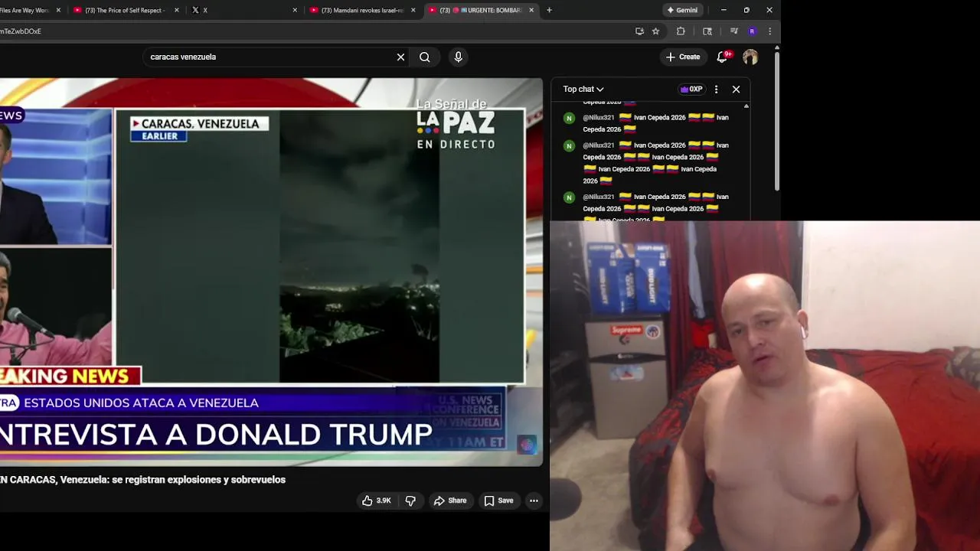Close 'The Price of Self Respect' tab
Viewport: 980px width, 551px height.
point(177,10)
